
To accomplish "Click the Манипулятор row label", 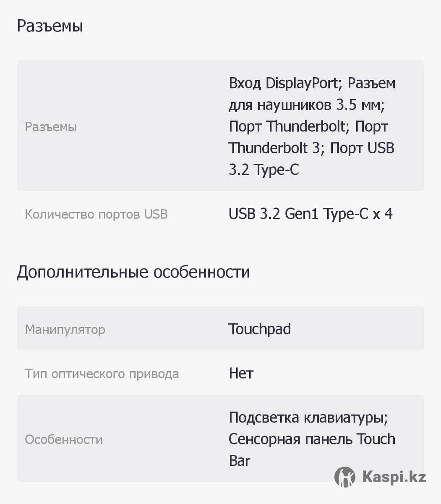I will [65, 330].
